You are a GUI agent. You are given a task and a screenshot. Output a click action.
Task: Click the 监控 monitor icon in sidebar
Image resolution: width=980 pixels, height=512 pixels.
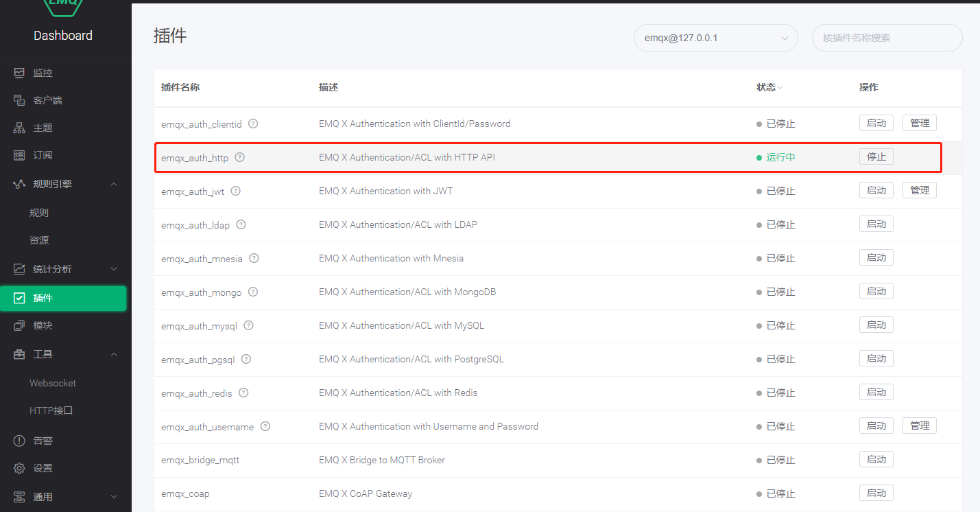coord(19,73)
